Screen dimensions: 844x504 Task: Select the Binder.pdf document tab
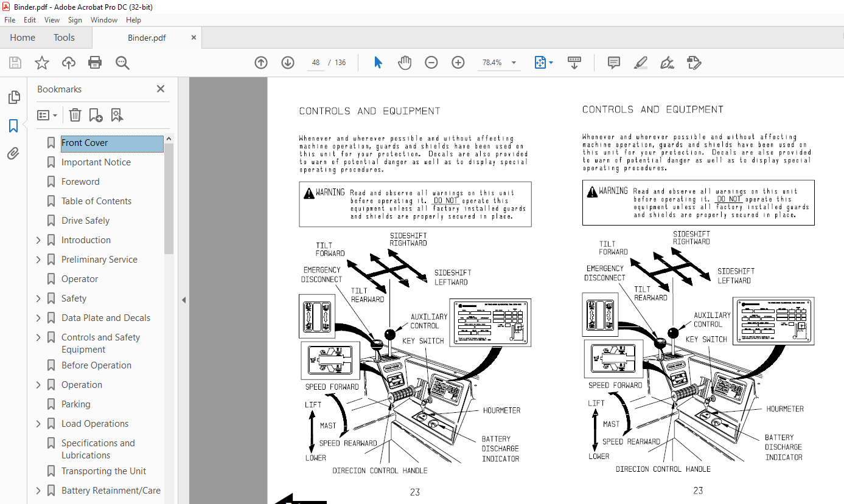coord(147,38)
